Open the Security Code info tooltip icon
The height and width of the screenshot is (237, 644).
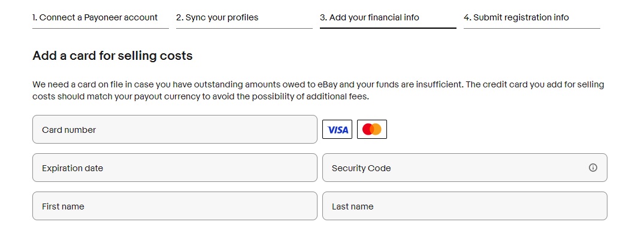tap(592, 168)
